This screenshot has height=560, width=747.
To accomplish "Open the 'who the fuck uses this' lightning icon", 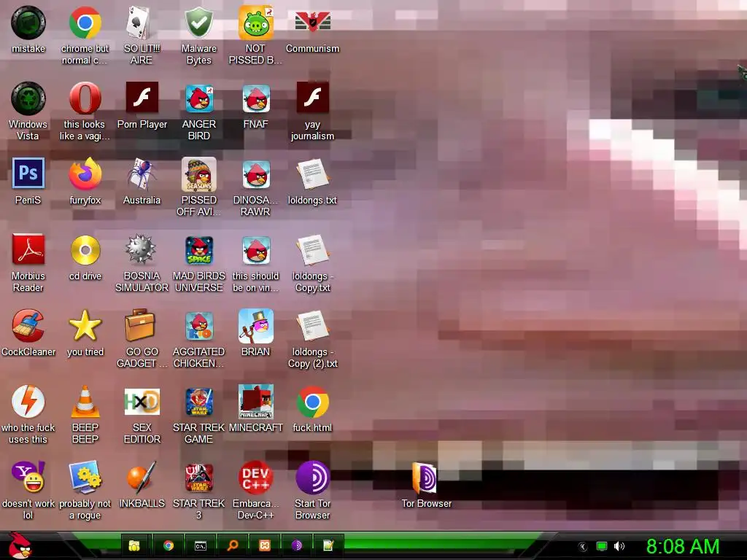I will point(28,402).
